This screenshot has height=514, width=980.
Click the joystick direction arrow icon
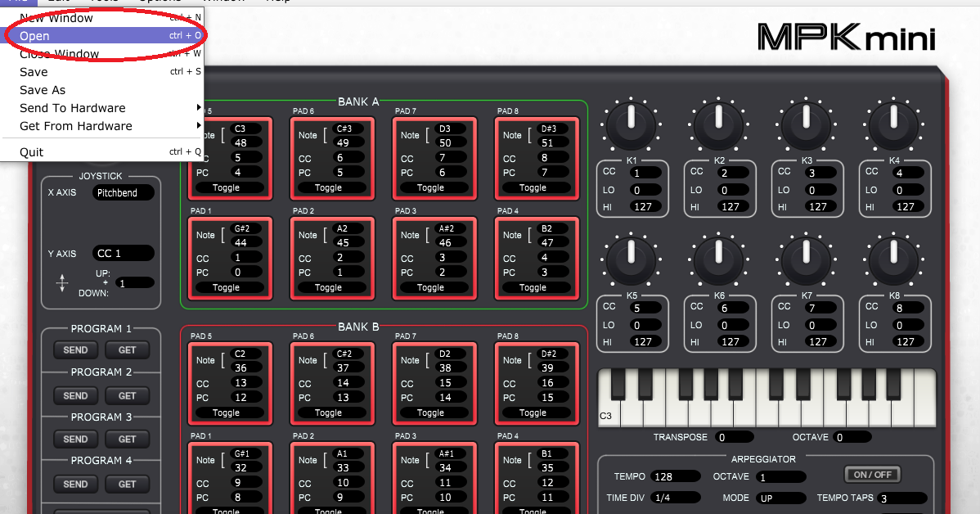coord(61,282)
